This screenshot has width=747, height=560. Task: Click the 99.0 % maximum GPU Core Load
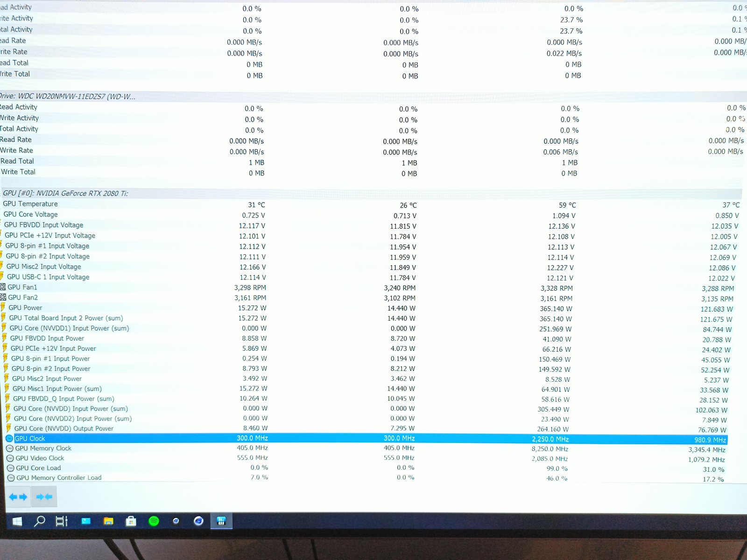pyautogui.click(x=557, y=469)
